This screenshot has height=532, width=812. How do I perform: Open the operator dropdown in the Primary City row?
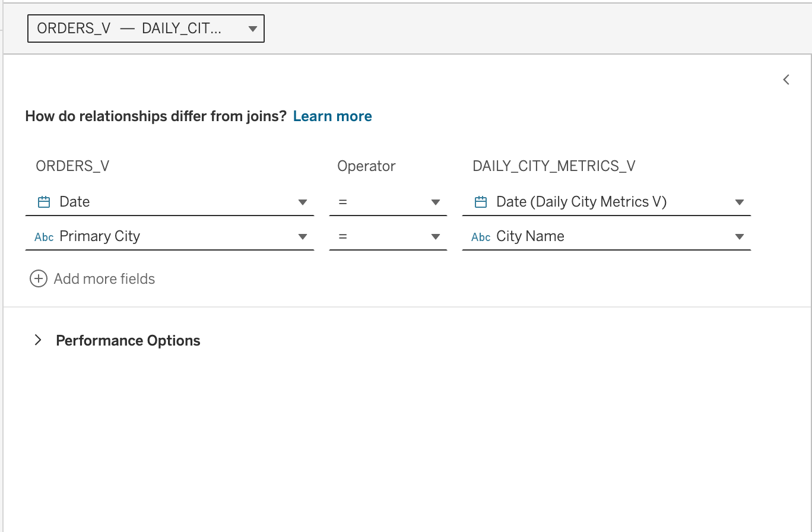coord(388,236)
